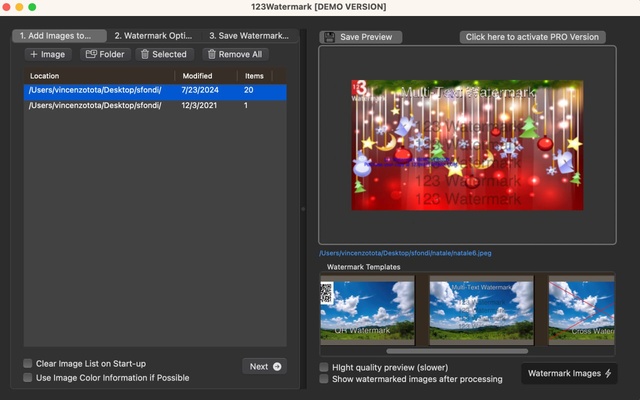Select the row modified 12/3/2021
Image resolution: width=640 pixels, height=400 pixels.
155,105
